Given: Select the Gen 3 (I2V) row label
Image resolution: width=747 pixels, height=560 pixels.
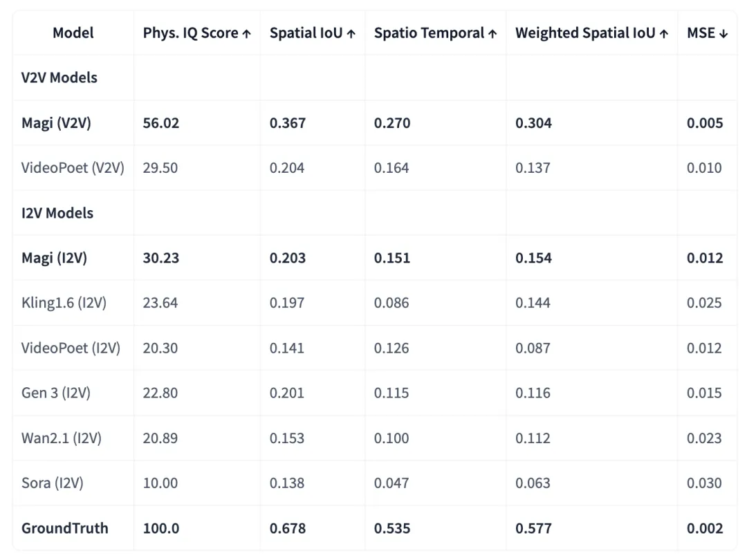Looking at the screenshot, I should pos(56,393).
